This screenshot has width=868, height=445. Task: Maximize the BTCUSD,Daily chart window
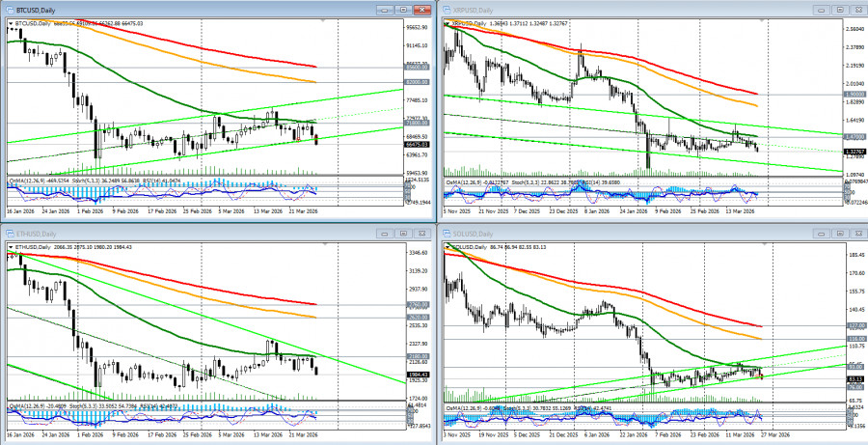[x=402, y=9]
